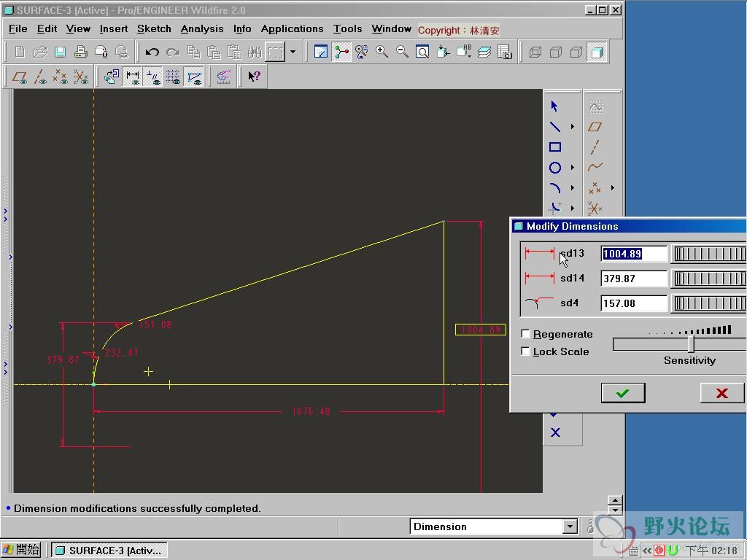Expand the datum points flyout arrow
This screenshot has width=747, height=560.
613,187
